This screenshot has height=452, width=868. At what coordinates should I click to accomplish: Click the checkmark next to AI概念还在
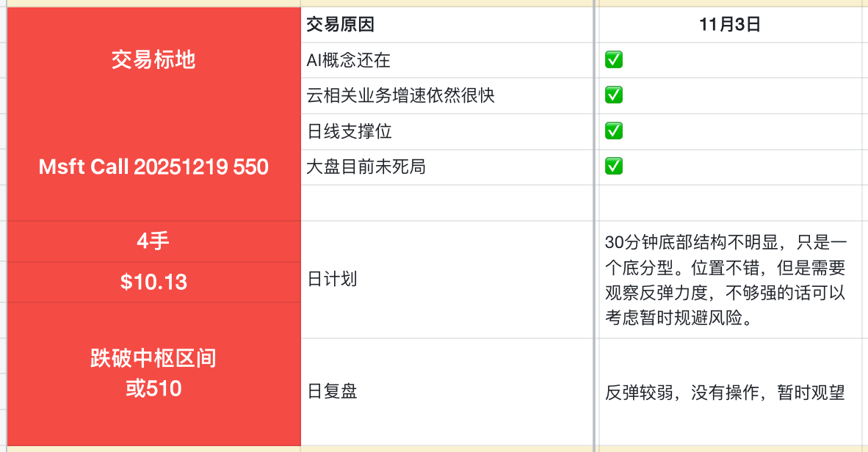pos(614,60)
